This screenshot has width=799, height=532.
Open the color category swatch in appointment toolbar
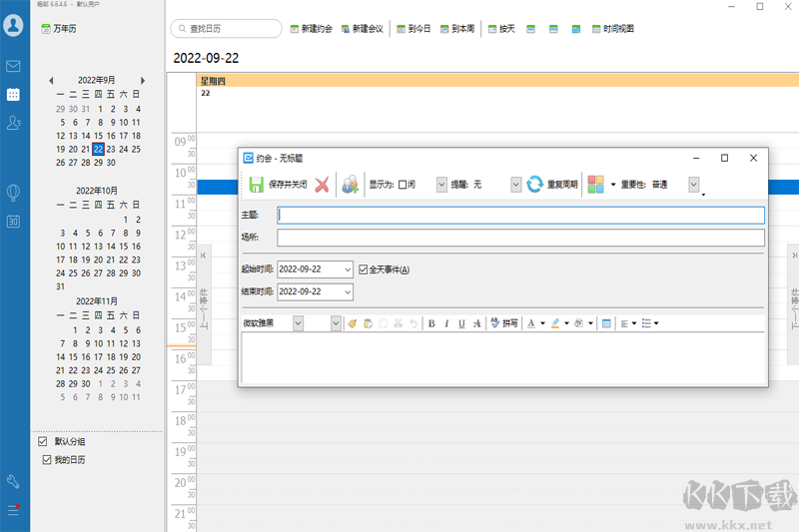595,185
